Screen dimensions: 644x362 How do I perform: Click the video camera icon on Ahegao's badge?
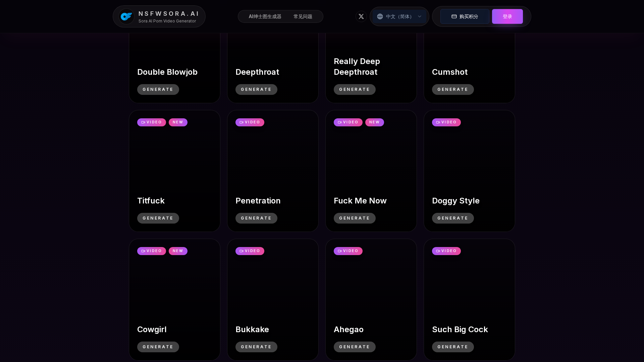[339, 251]
